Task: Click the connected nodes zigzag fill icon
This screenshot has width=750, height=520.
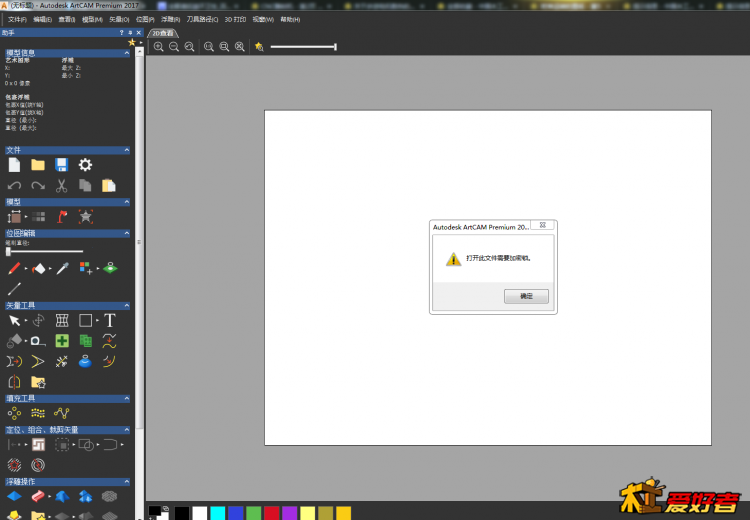Action: (62, 413)
